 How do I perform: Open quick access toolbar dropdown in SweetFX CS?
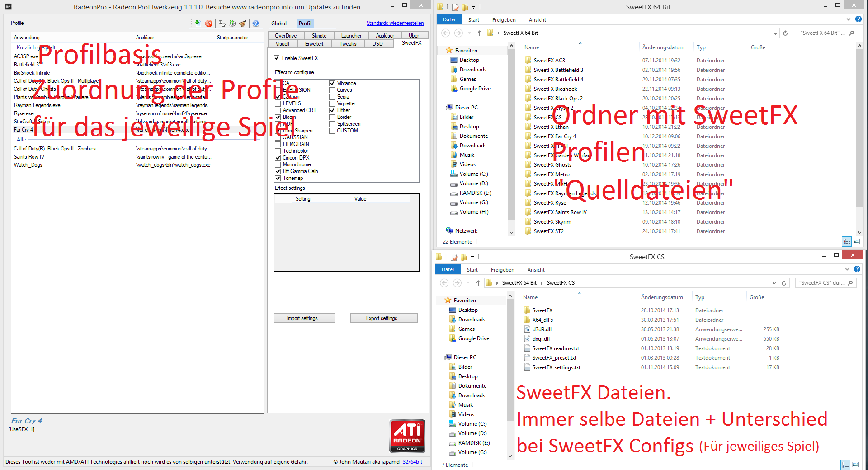tap(472, 258)
